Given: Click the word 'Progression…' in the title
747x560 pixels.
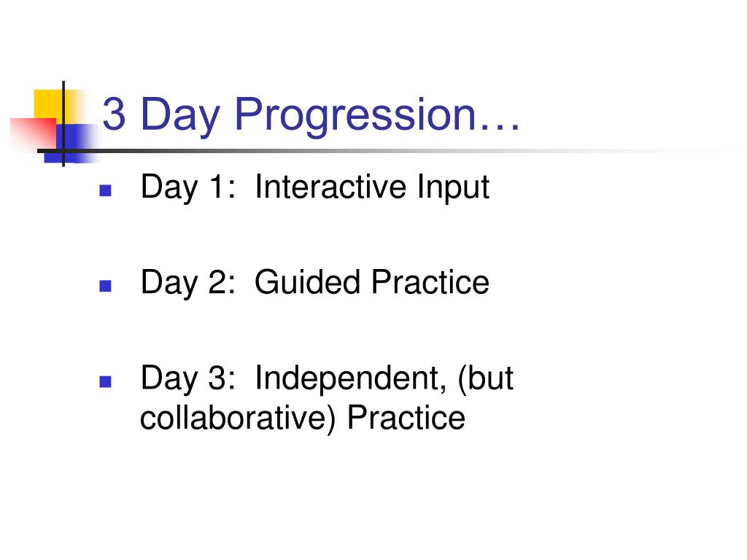Looking at the screenshot, I should (377, 114).
